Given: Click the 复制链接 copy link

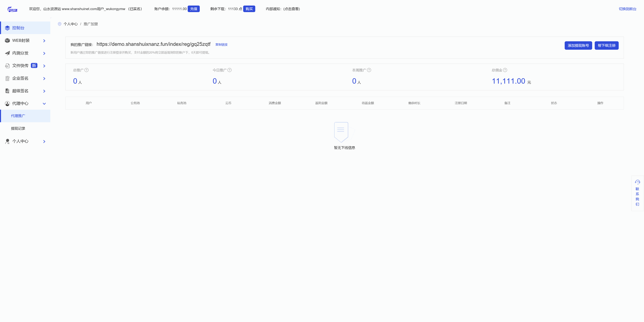Looking at the screenshot, I should pos(221,44).
